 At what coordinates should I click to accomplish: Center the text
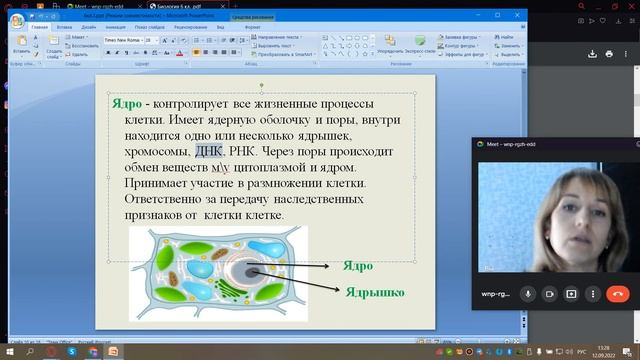(206, 52)
